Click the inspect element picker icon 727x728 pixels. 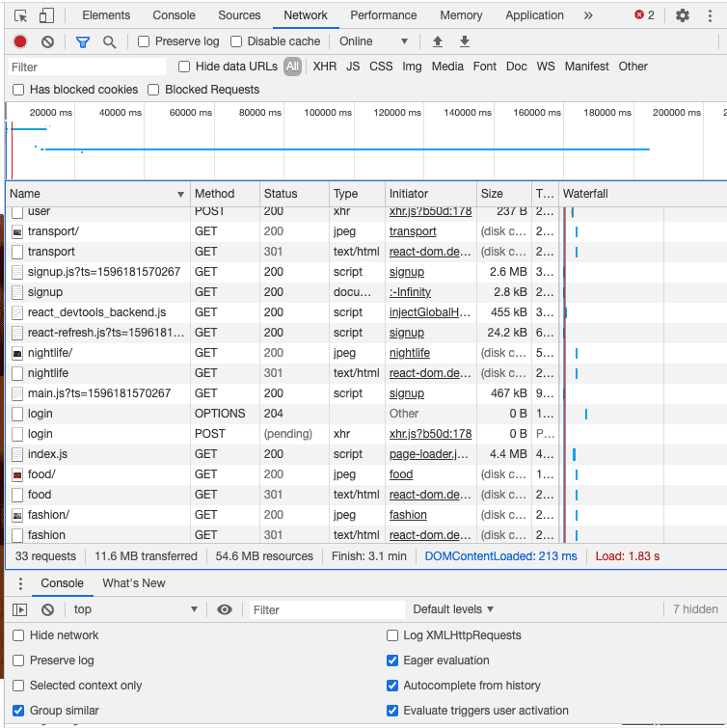pyautogui.click(x=20, y=15)
